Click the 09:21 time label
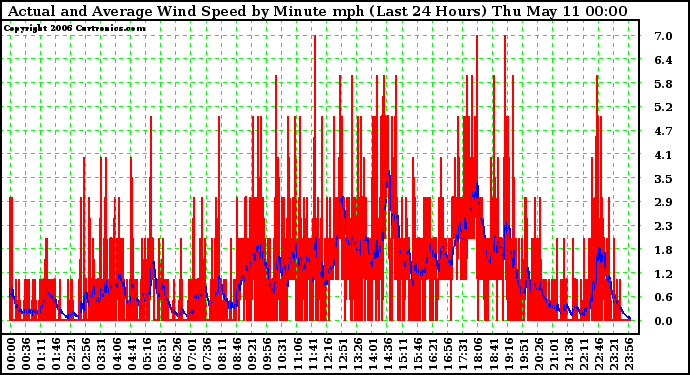This screenshot has width=690, height=375. click(x=252, y=353)
